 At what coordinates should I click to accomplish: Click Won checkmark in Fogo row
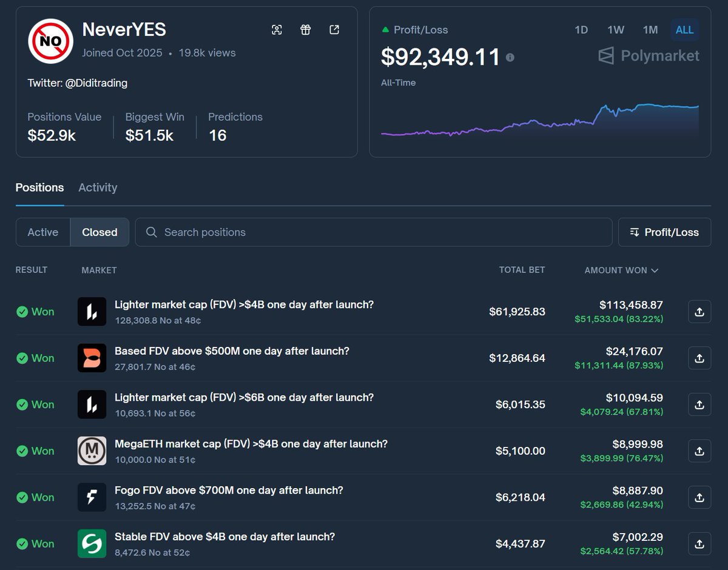pyautogui.click(x=22, y=498)
